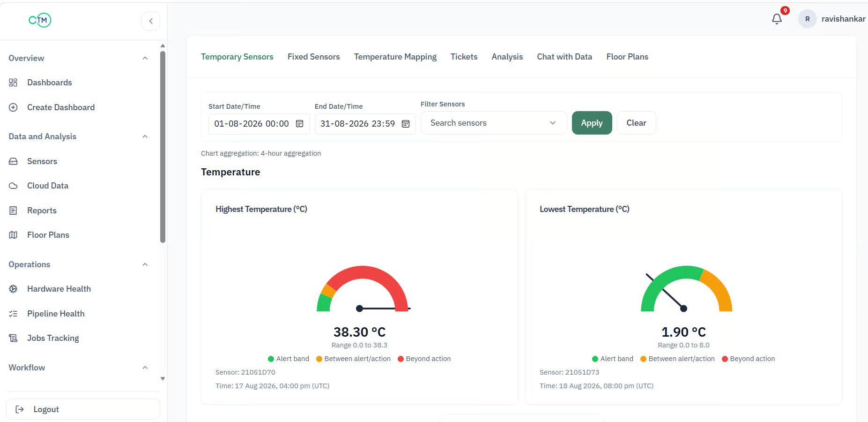Switch to Fixed Sensors tab
Image resolution: width=868 pixels, height=422 pixels.
pyautogui.click(x=313, y=57)
